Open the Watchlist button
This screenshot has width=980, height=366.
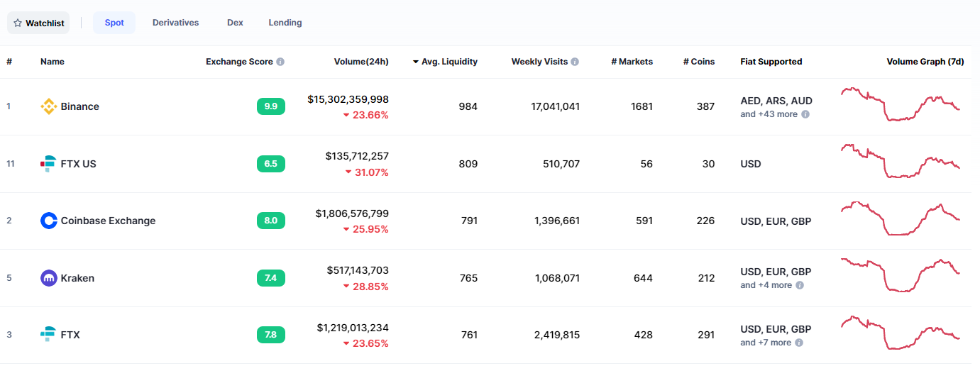[38, 23]
